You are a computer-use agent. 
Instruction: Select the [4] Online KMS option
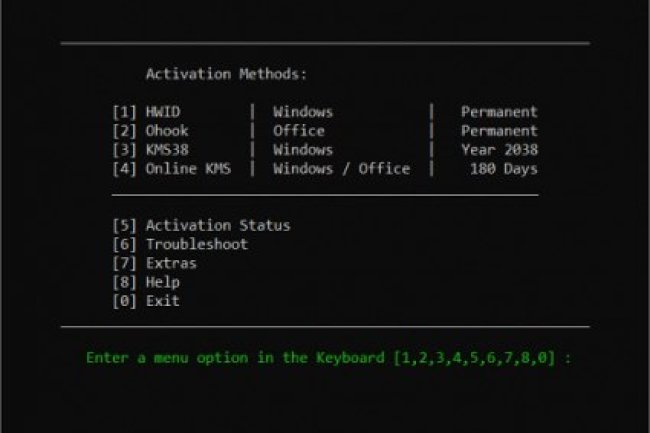tap(172, 169)
